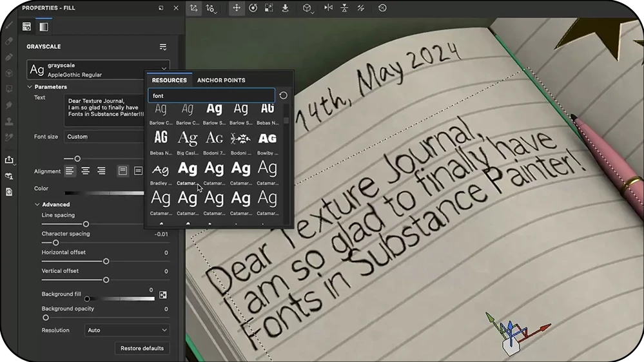Click inside the Text input box
The image size is (644, 362).
pos(104,110)
